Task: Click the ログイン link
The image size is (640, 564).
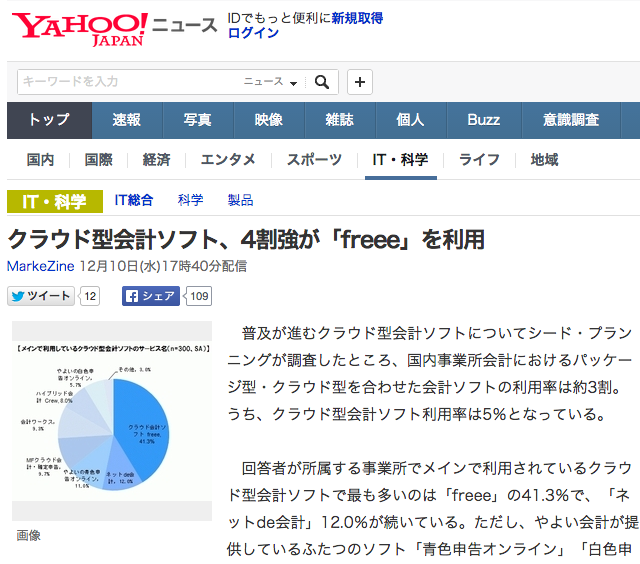Action: tap(253, 33)
